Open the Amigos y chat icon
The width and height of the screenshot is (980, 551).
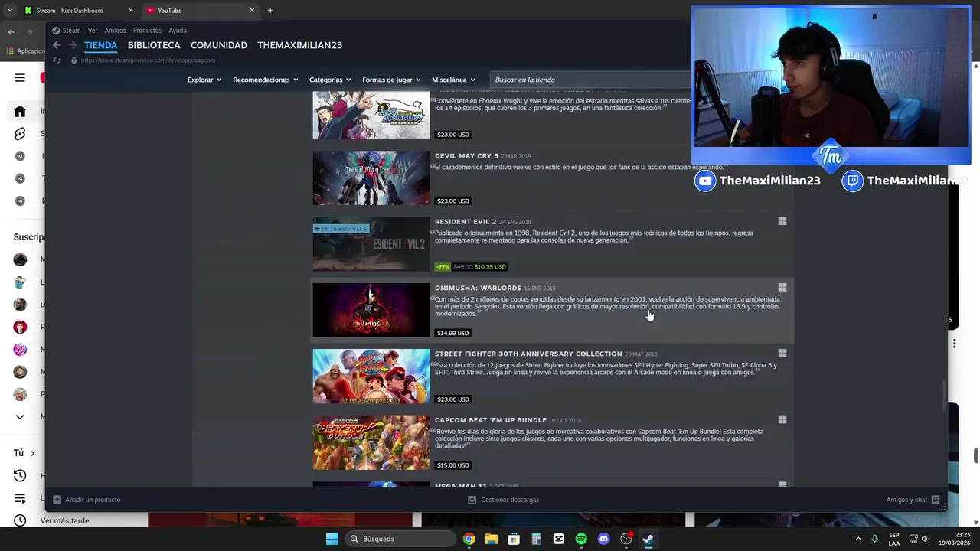[x=936, y=500]
